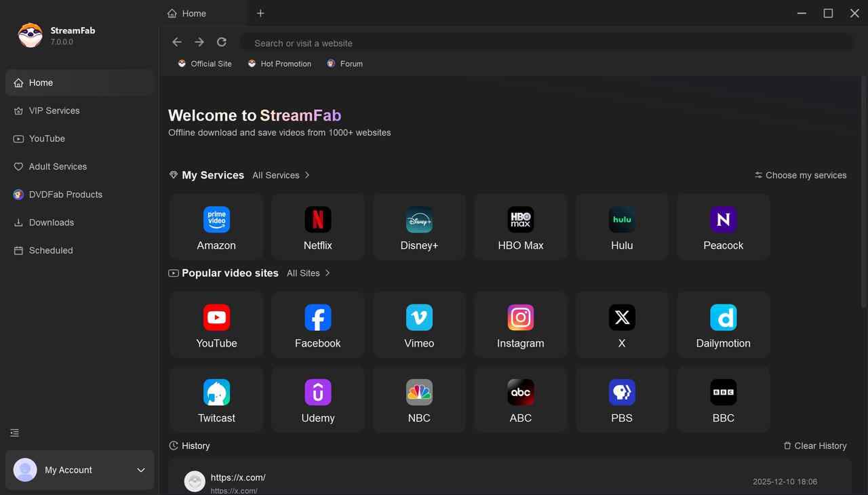Switch to the Home tab
Image resolution: width=868 pixels, height=495 pixels.
click(194, 13)
